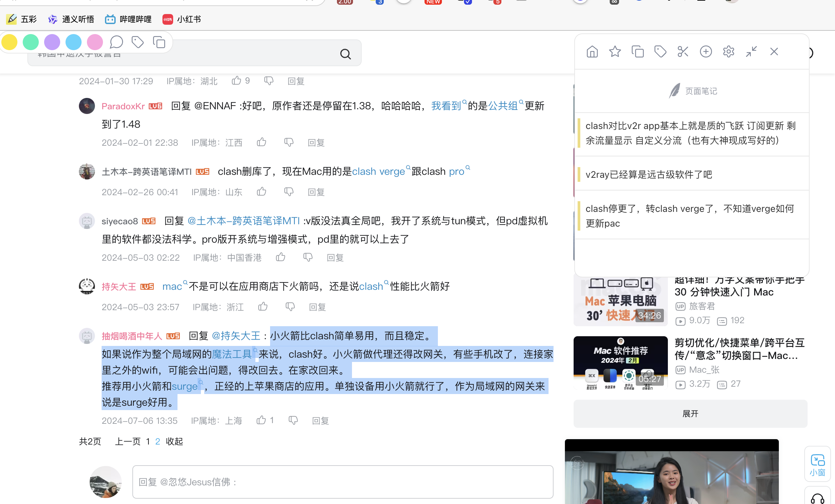Click the scissors icon in notes panel
This screenshot has width=835, height=504.
click(683, 52)
